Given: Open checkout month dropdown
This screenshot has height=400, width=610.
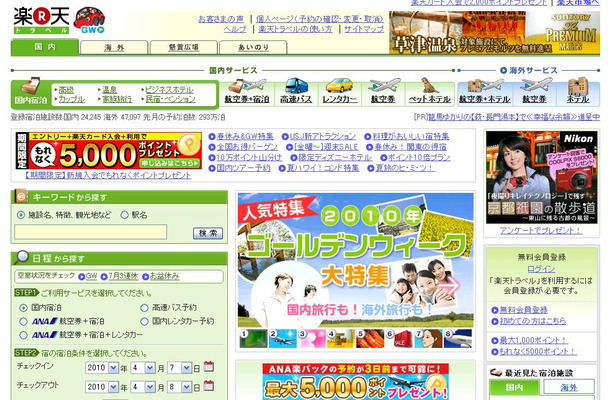Looking at the screenshot, I should point(142,387).
